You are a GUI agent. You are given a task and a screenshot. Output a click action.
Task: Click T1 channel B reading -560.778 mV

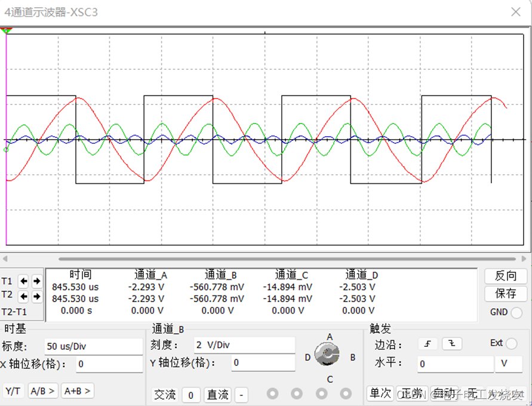click(x=217, y=287)
